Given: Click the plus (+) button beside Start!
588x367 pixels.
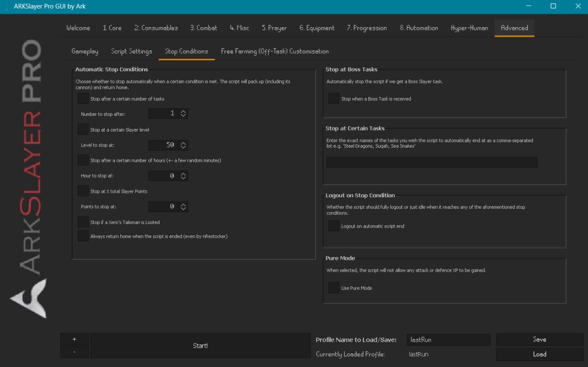Looking at the screenshot, I should pyautogui.click(x=74, y=339).
